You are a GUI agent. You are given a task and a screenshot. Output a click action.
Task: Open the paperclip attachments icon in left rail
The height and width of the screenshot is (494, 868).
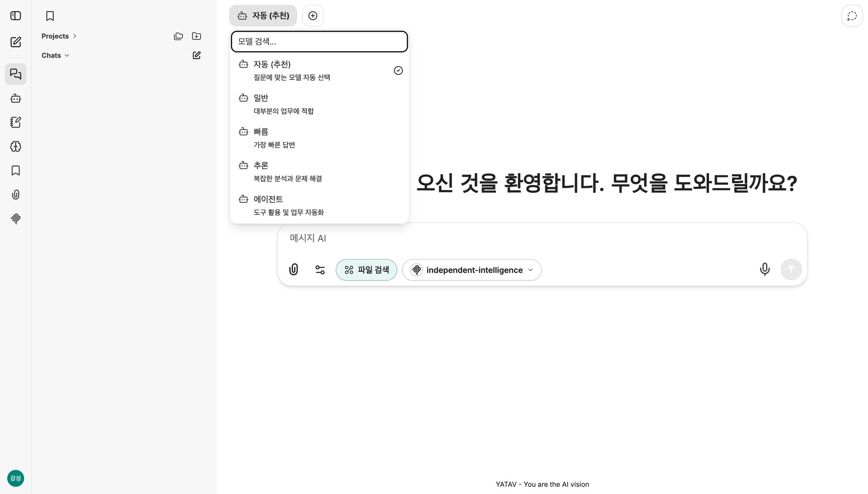16,194
